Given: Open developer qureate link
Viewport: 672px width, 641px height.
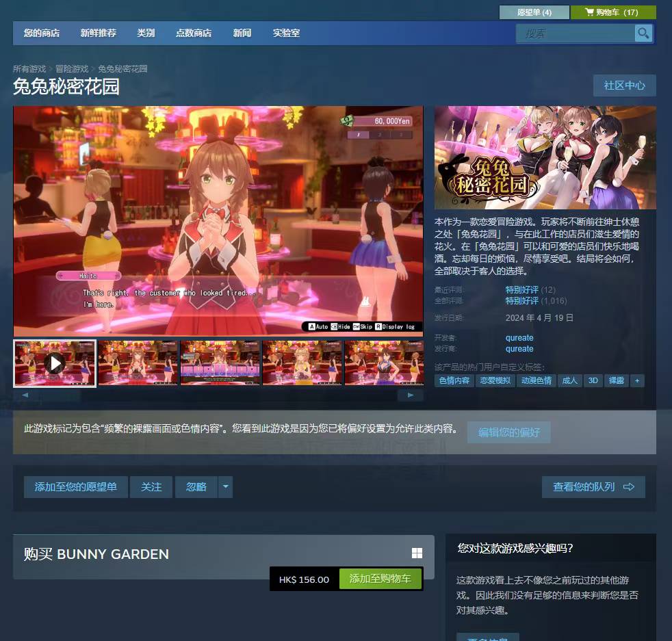Looking at the screenshot, I should (519, 338).
